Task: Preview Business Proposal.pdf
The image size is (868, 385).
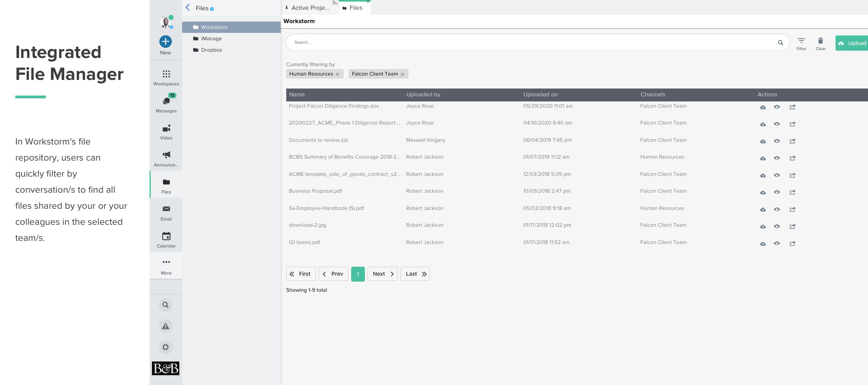Action: [777, 192]
